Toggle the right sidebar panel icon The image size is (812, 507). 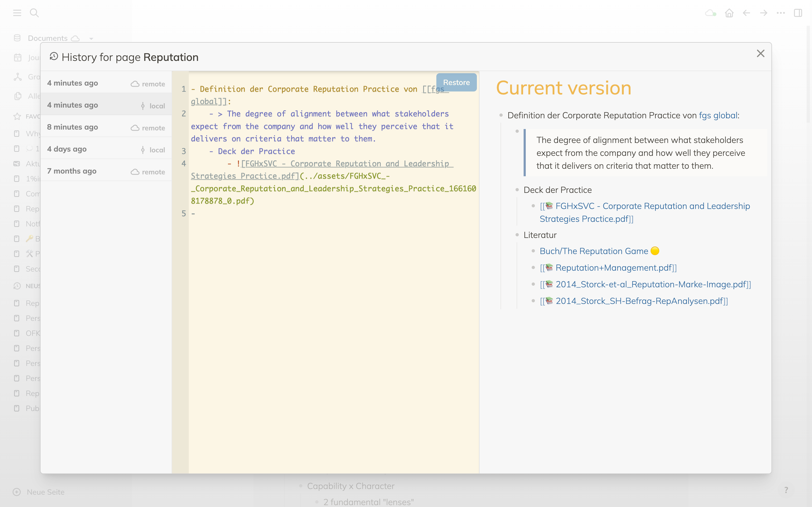pos(798,13)
